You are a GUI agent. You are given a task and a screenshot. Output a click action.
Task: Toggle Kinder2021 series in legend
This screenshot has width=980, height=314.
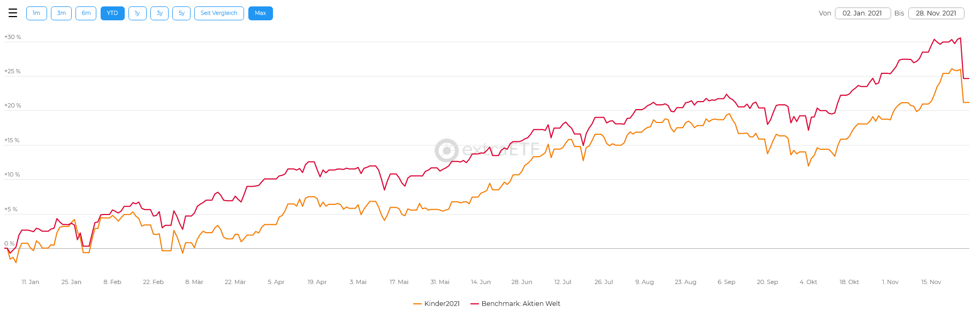tap(442, 304)
